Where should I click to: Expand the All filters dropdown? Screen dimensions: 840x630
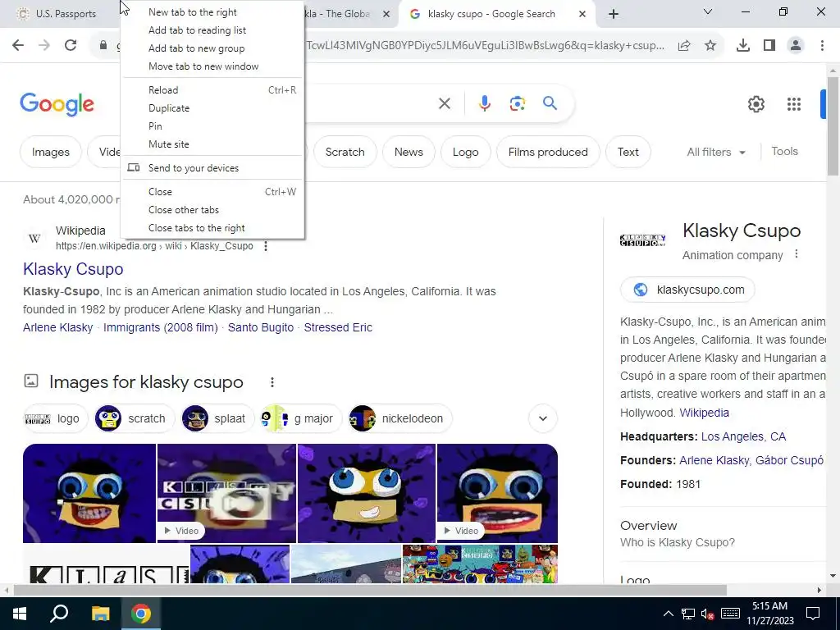tap(716, 152)
